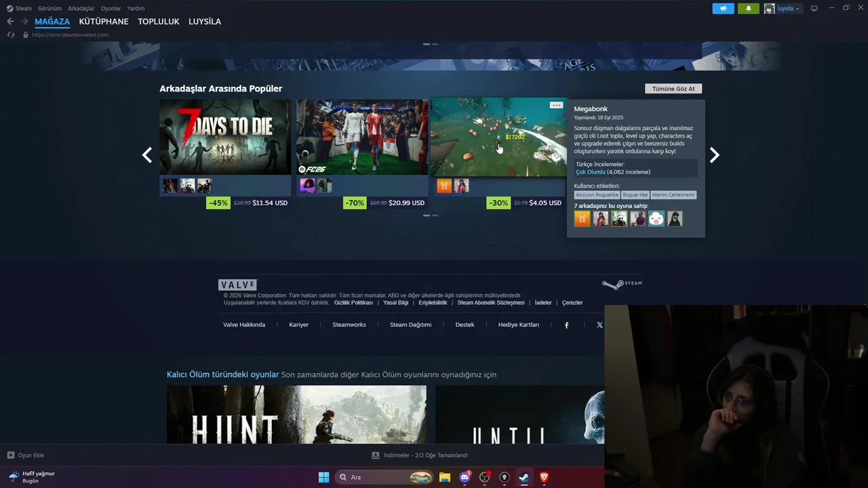The width and height of the screenshot is (868, 488).
Task: Click the white pig avatar in the friends list
Action: click(x=656, y=218)
